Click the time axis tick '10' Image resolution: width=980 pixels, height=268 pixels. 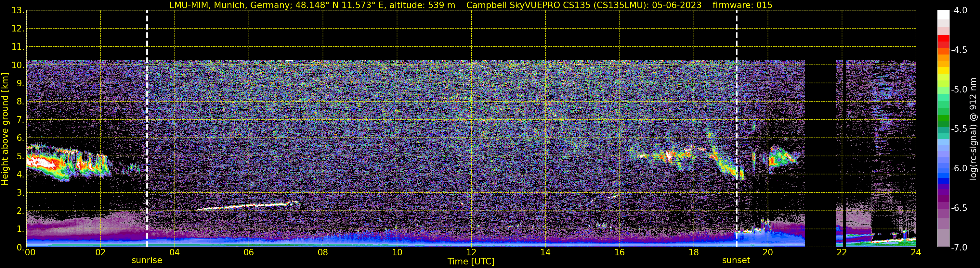point(397,252)
